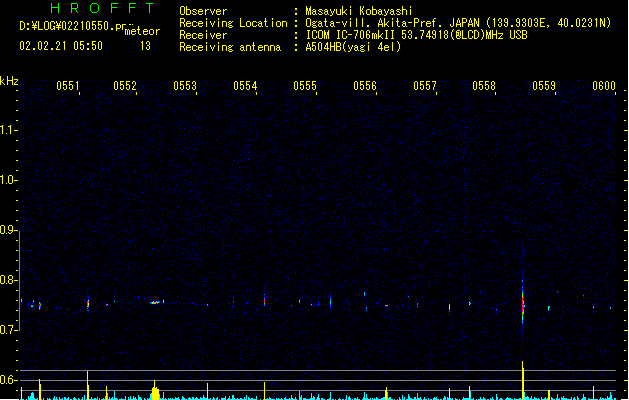Click the Receiver ICOM IC-706mkII text
The height and width of the screenshot is (400, 629).
(416, 35)
